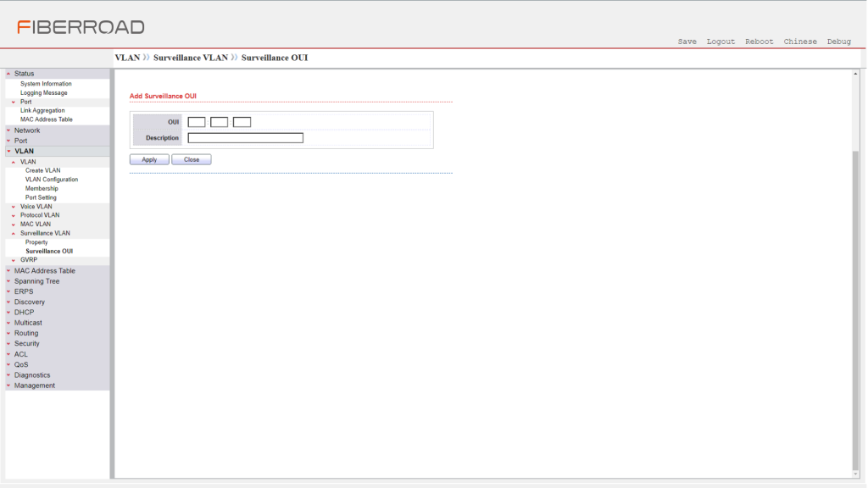Open MAC Address Table under Status

pyautogui.click(x=47, y=119)
